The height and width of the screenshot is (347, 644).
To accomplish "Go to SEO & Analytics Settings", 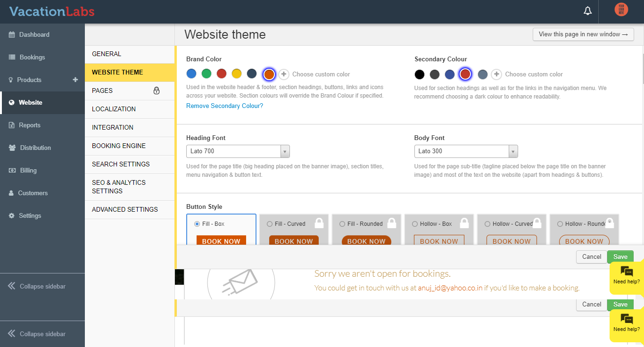I will click(119, 187).
